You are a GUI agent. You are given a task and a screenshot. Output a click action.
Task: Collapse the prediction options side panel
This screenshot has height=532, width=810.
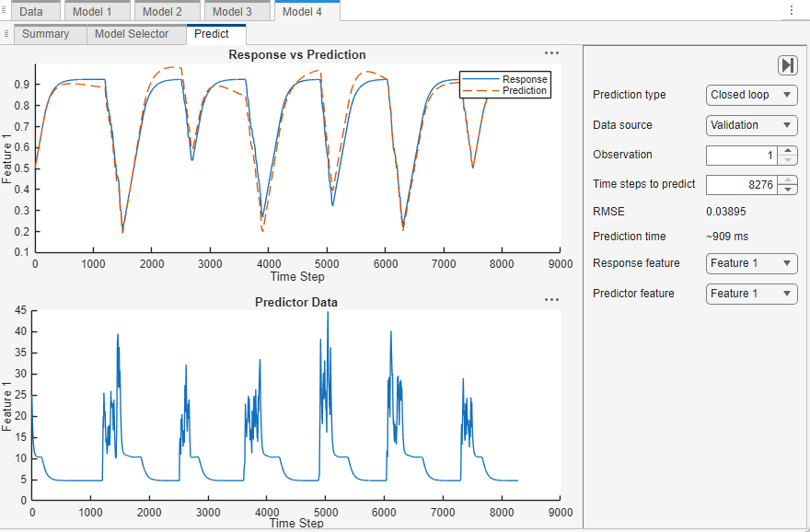coord(787,65)
